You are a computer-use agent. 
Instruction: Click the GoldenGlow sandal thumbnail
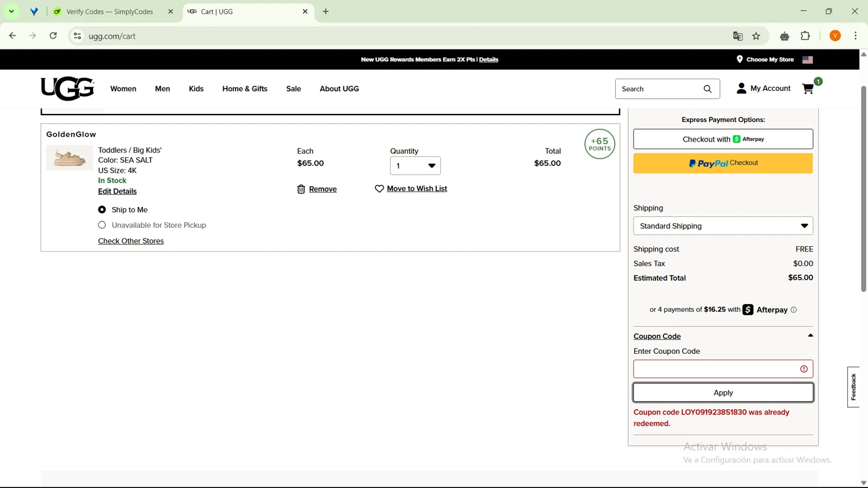click(x=69, y=158)
